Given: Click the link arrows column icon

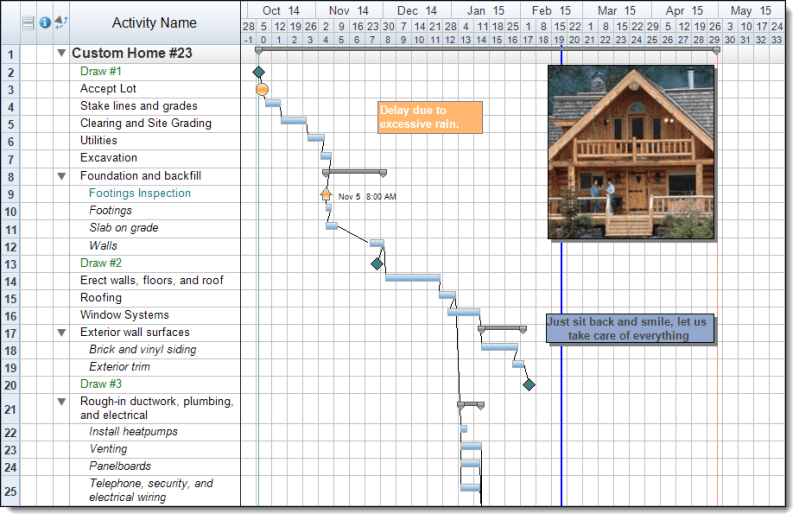Looking at the screenshot, I should (x=61, y=22).
